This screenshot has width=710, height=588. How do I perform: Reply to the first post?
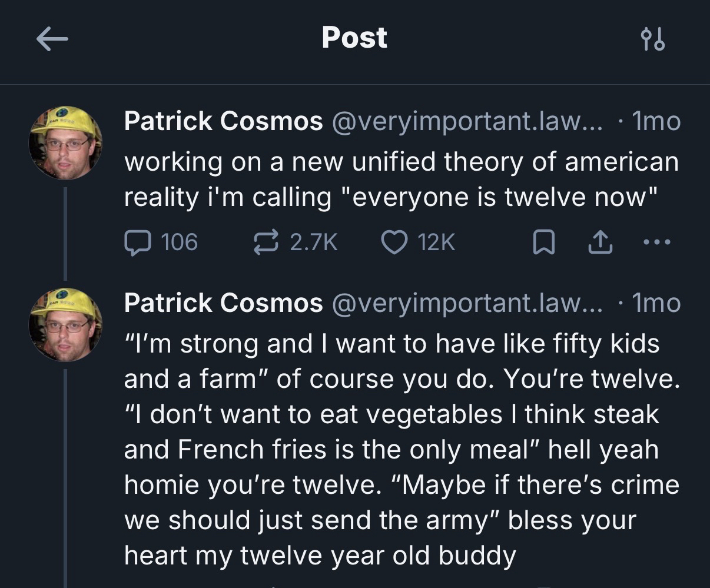coord(137,242)
